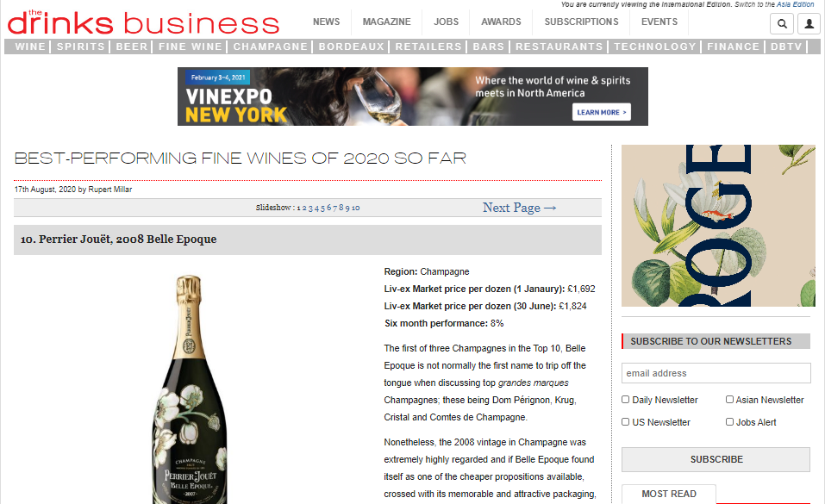
Task: Open the MOST READ tab
Action: [669, 494]
